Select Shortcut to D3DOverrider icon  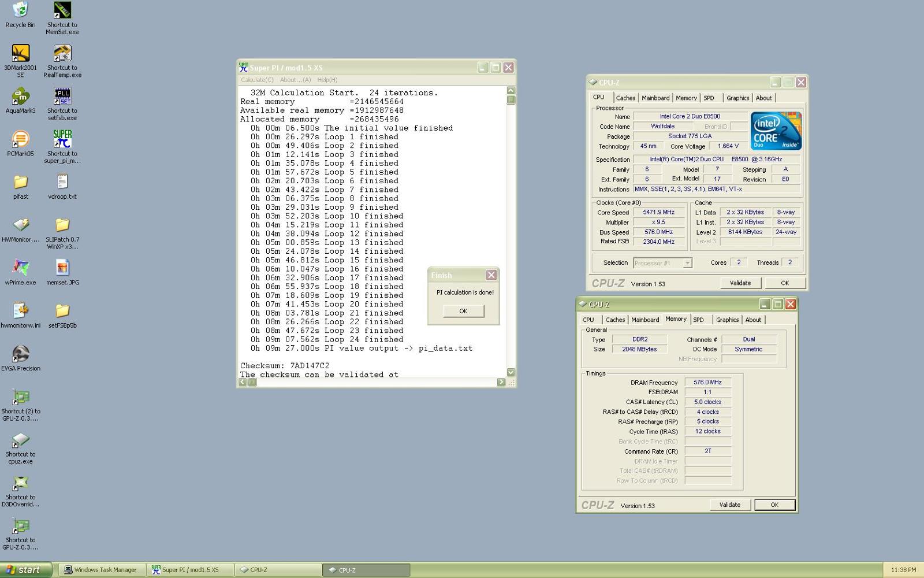(x=20, y=482)
